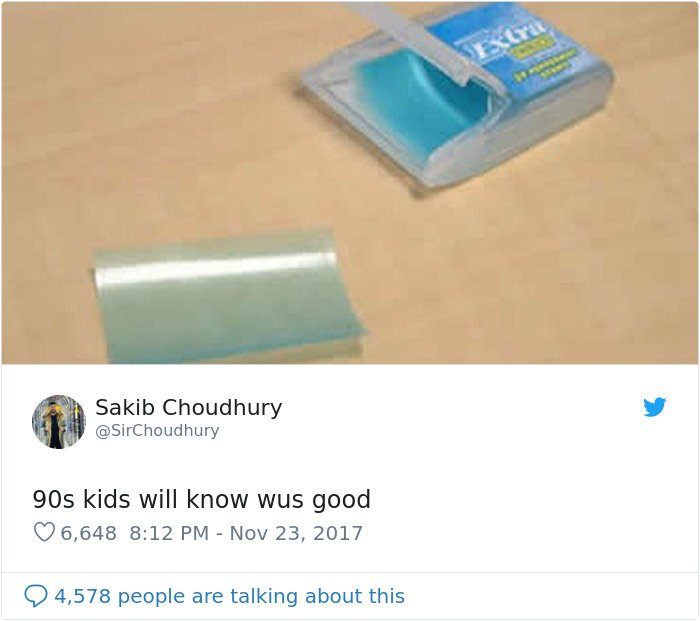The image size is (700, 621).
Task: Open Sakib Choudhury's profile avatar
Action: pyautogui.click(x=58, y=421)
